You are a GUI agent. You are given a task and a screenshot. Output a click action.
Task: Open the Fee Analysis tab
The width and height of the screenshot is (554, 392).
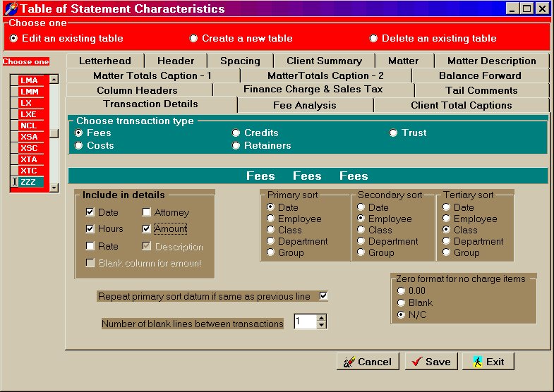click(304, 105)
